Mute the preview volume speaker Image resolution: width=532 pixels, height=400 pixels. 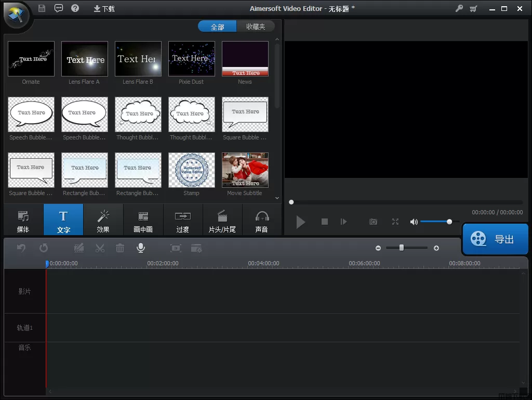tap(414, 222)
